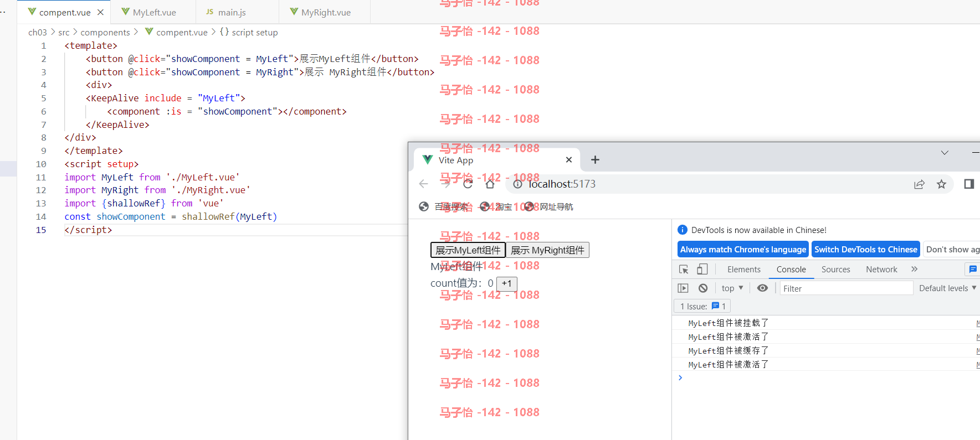980x440 pixels.
Task: Click the DevTools info notification icon
Action: (683, 230)
